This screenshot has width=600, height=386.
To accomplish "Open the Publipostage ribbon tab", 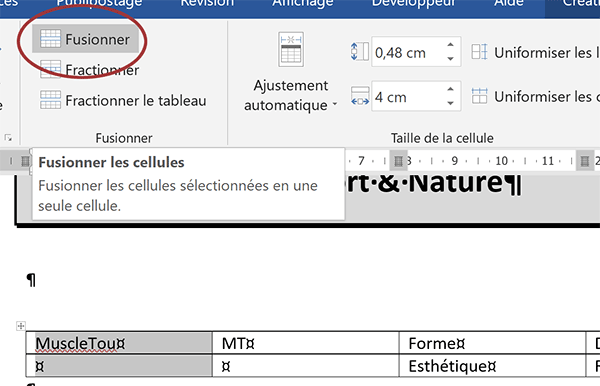I will (99, 4).
